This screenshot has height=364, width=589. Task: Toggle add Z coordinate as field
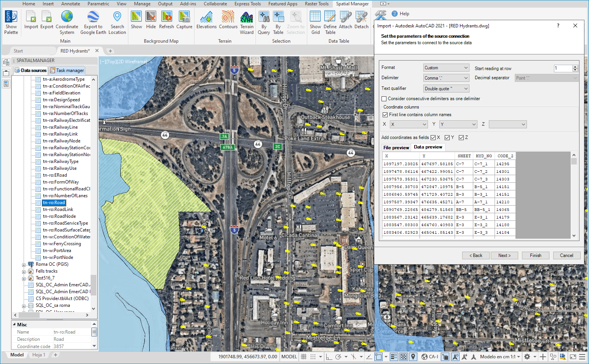[x=461, y=137]
